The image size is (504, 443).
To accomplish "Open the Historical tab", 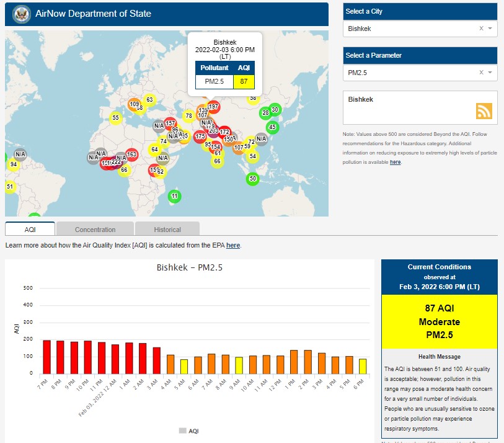I will point(167,229).
